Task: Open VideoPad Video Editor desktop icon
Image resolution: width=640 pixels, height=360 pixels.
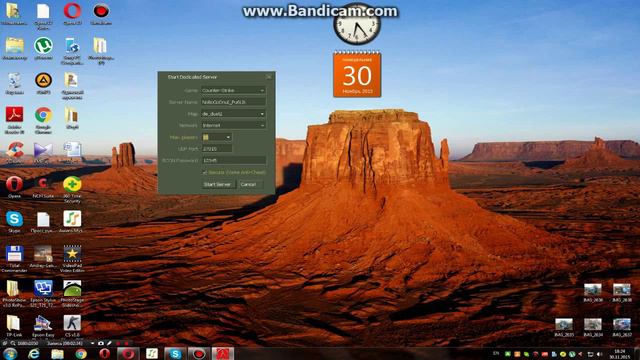Action: (x=72, y=259)
